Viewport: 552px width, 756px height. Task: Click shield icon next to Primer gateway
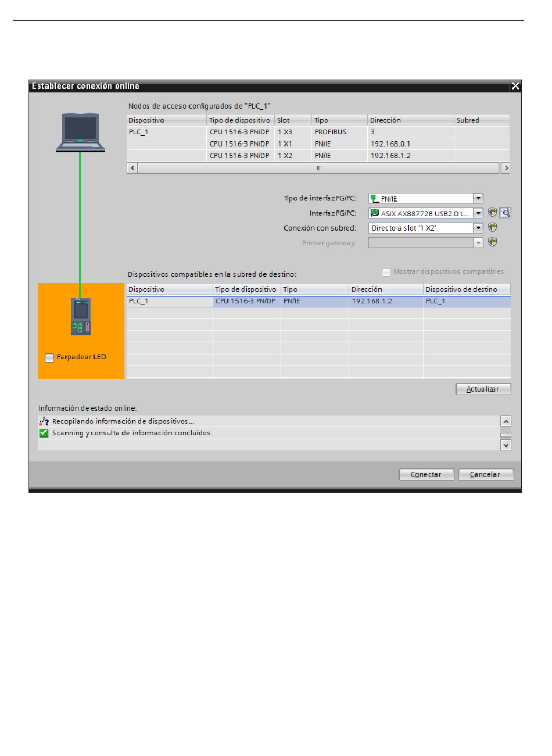493,242
